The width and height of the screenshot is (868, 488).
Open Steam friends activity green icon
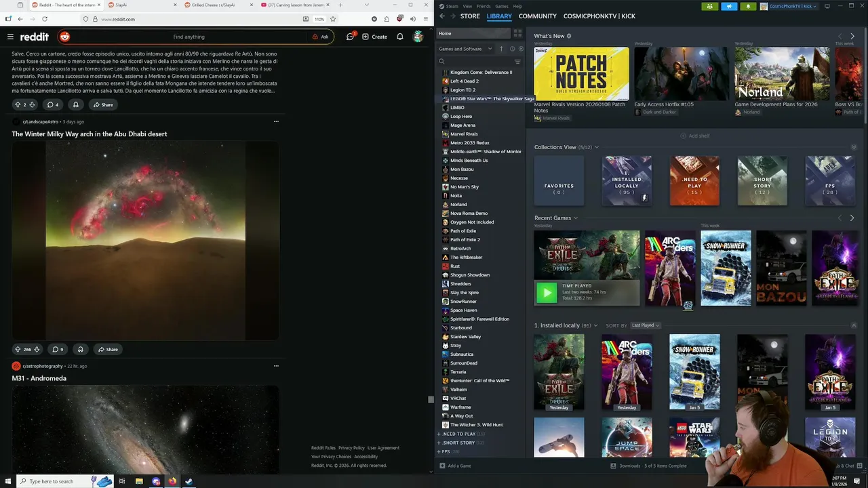[x=709, y=6]
